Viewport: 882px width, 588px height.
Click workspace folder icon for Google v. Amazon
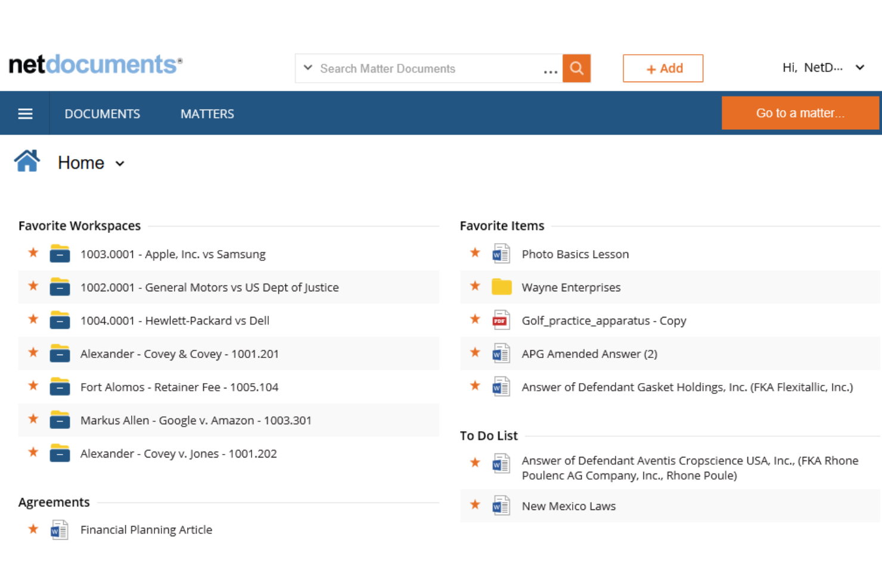(60, 421)
